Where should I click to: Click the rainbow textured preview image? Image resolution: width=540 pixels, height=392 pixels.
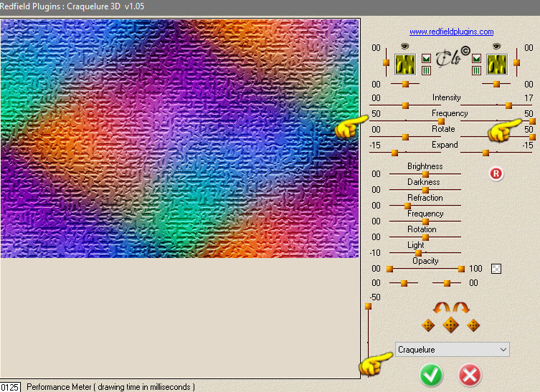click(179, 138)
